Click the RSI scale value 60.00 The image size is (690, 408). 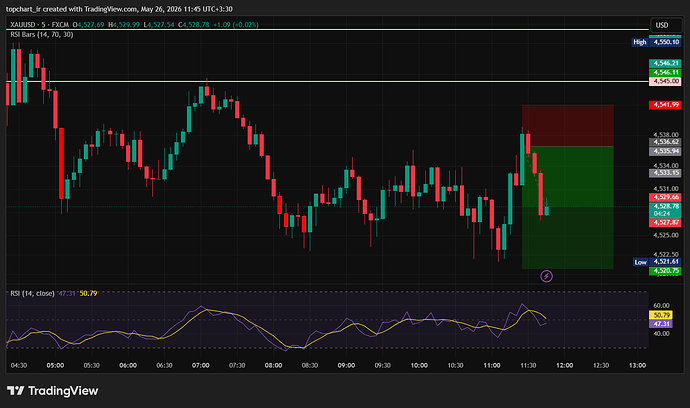pos(661,305)
